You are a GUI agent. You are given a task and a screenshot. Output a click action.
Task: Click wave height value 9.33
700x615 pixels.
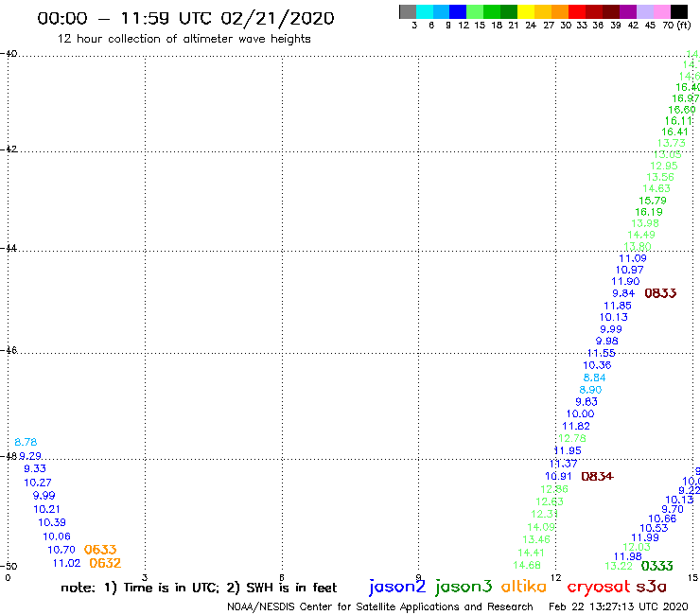coord(35,468)
